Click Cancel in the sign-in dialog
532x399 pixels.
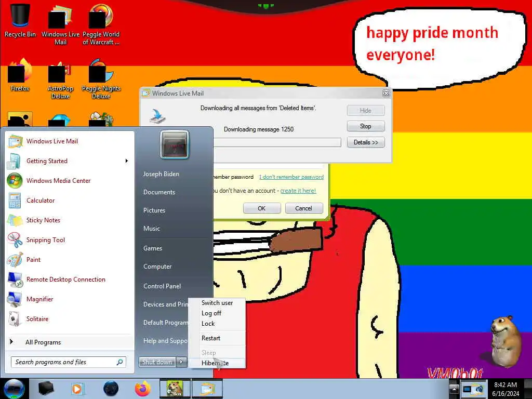pyautogui.click(x=303, y=208)
